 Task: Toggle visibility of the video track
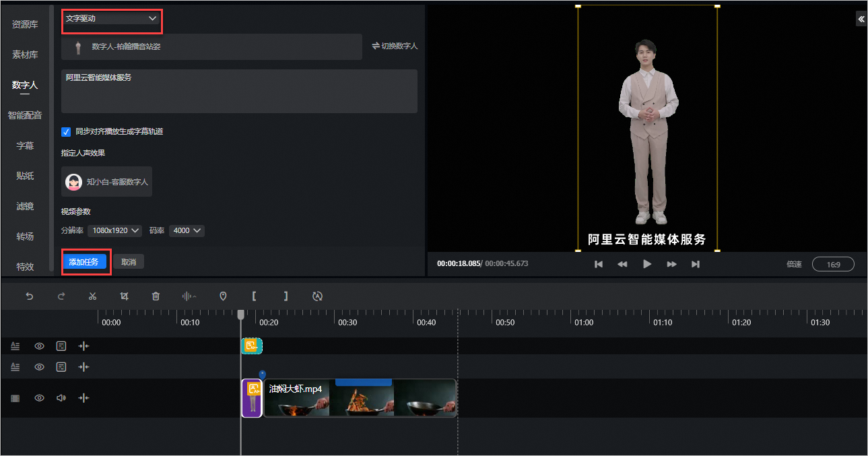click(40, 398)
